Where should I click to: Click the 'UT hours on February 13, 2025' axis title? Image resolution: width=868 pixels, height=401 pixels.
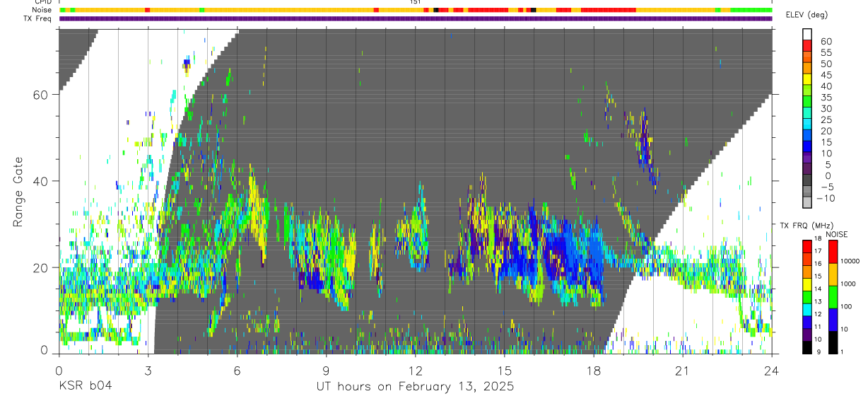pos(415,387)
